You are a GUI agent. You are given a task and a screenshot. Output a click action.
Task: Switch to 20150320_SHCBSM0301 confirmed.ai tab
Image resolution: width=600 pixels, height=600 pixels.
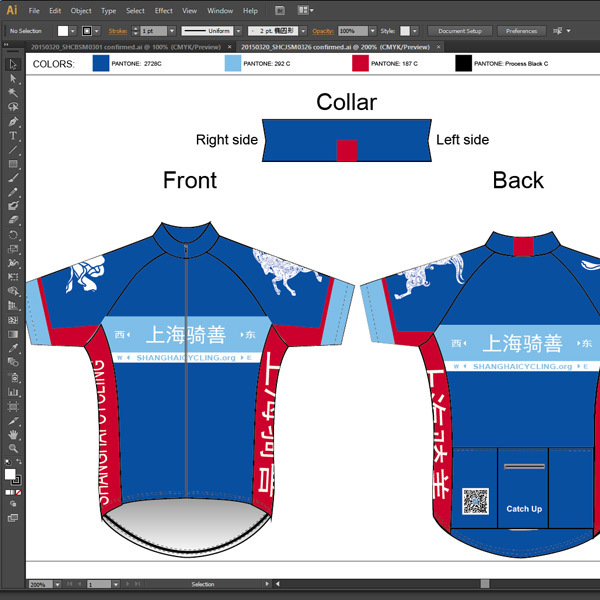pos(126,47)
